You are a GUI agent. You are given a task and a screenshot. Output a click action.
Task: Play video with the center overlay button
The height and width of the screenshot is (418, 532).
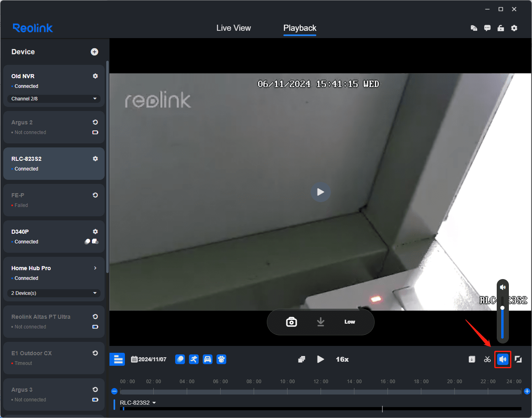point(321,192)
